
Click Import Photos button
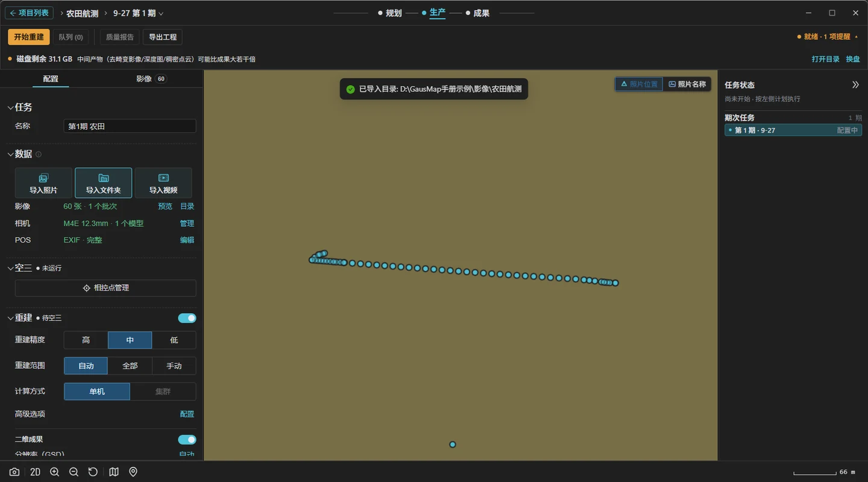(x=43, y=183)
